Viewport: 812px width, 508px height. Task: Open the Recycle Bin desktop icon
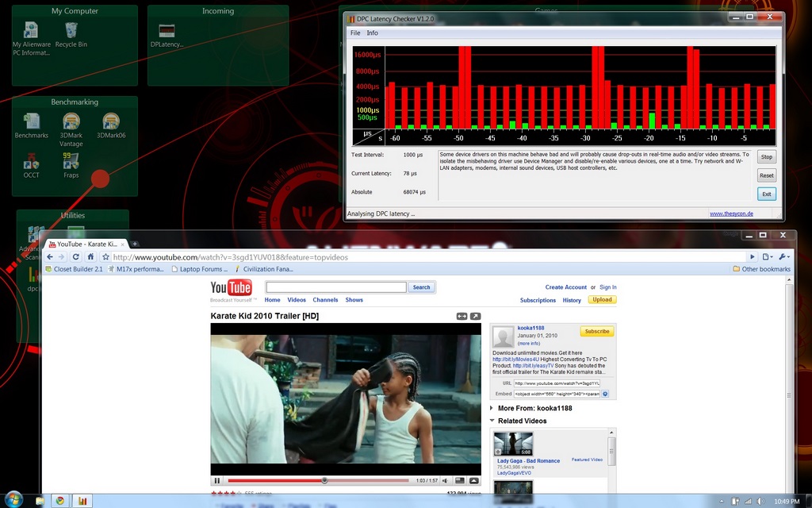click(71, 34)
